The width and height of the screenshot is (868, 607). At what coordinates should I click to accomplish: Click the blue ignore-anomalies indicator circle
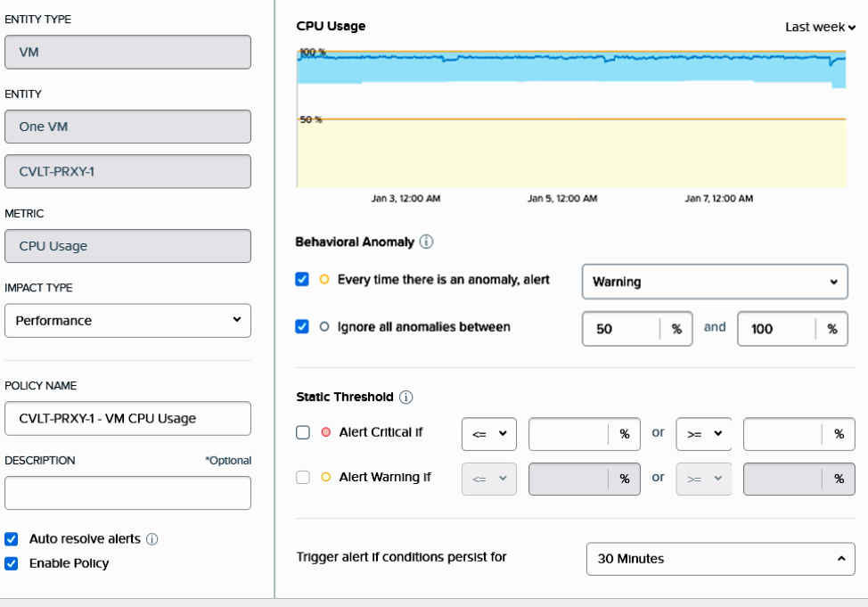(324, 327)
